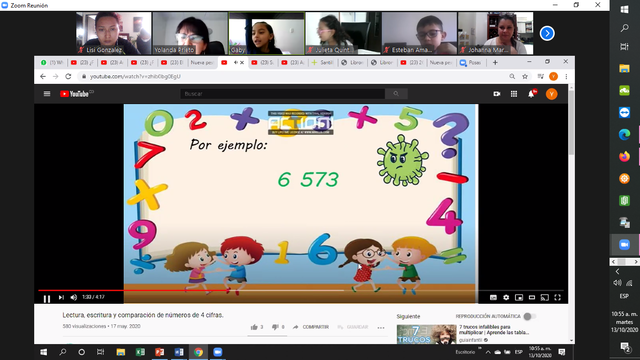Open volume icon on right taskbar

coord(617,282)
